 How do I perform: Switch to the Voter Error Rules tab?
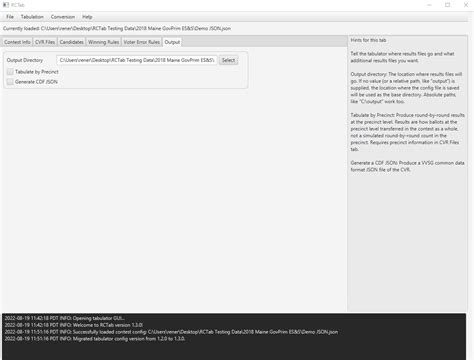pos(142,42)
